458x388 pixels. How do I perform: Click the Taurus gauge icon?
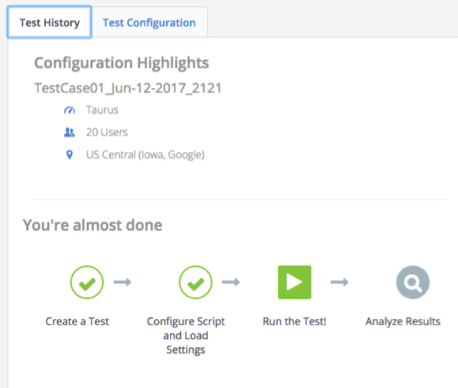[x=69, y=110]
